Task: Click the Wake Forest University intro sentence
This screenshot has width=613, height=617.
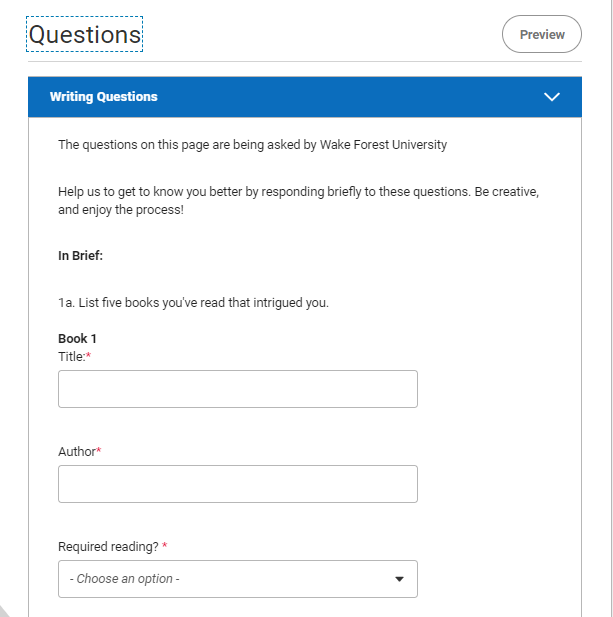Action: tap(253, 145)
